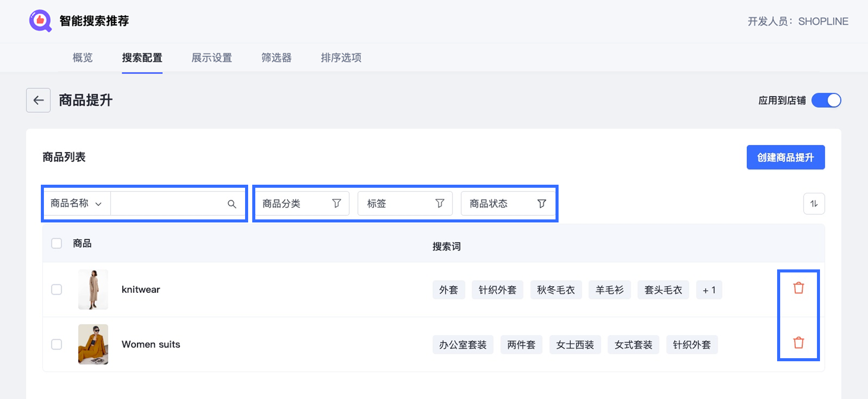Delete the Women suits product row
Viewport: 868px width, 399px height.
[x=799, y=343]
